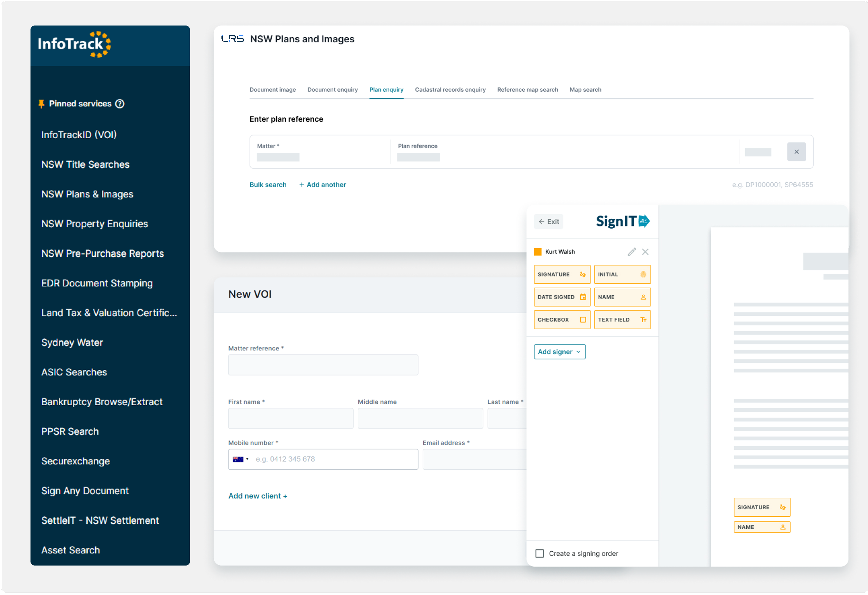Click the X button in the plan reference row
868x595 pixels.
pos(796,152)
